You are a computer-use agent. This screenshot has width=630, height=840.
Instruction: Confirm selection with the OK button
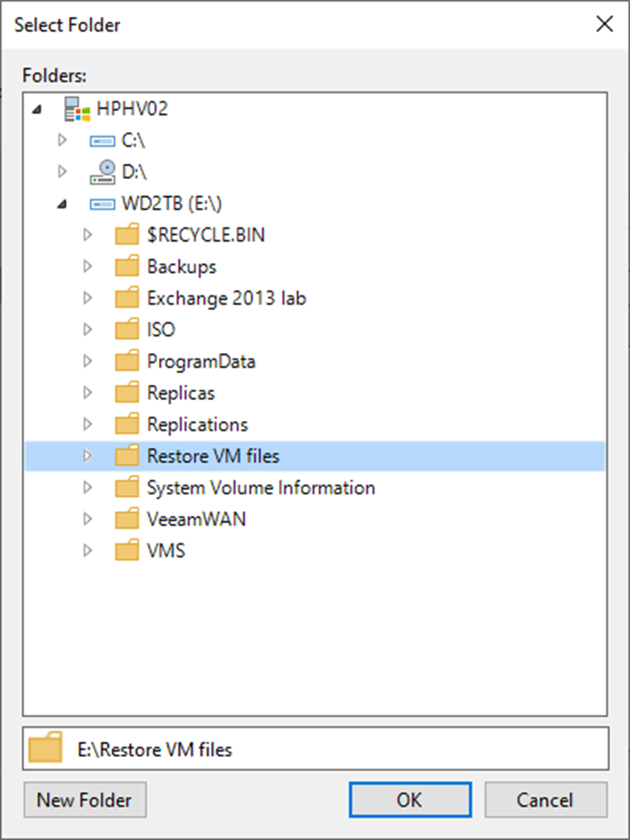coord(410,799)
